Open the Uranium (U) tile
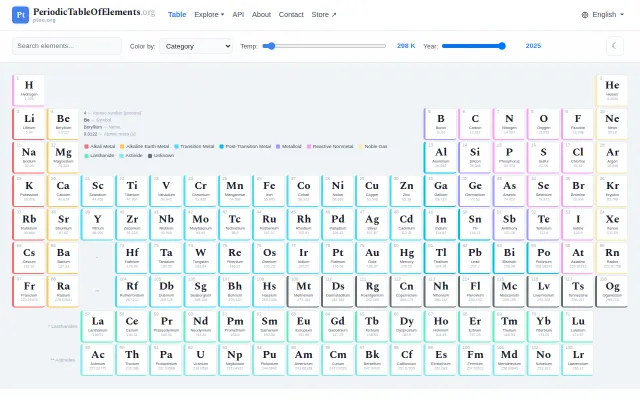The image size is (640, 400). 200,360
